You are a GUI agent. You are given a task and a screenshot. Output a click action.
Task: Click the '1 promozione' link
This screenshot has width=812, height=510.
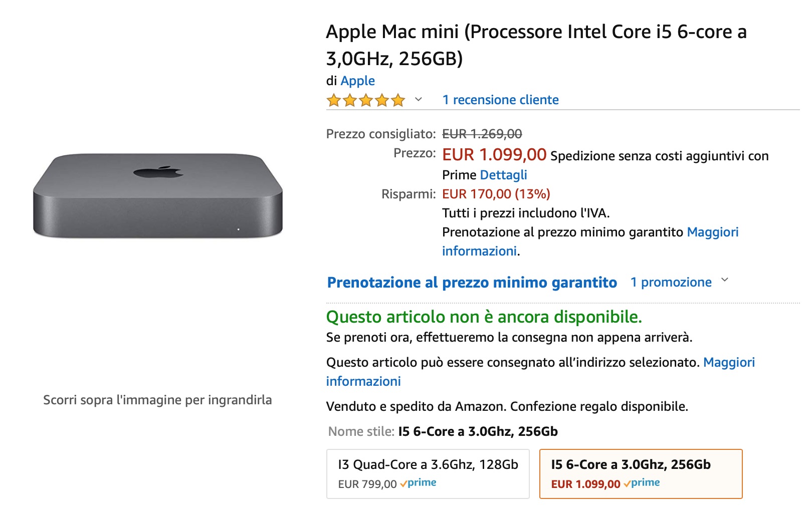(671, 282)
